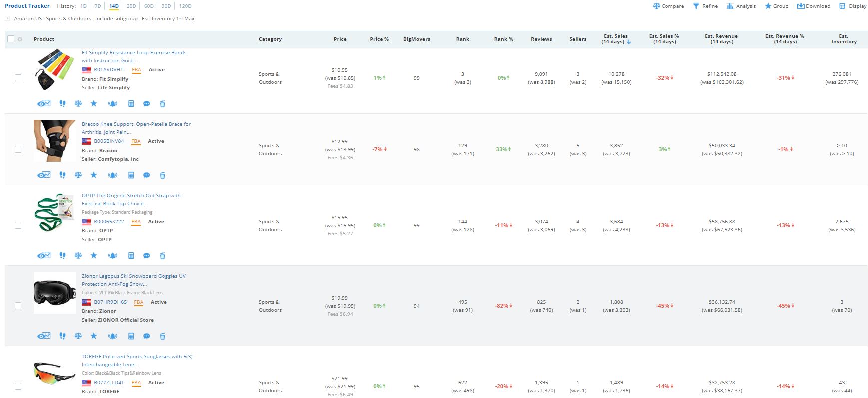Click compare scales icon for Bracoo Knee Support
This screenshot has height=398, width=868.
coord(78,175)
